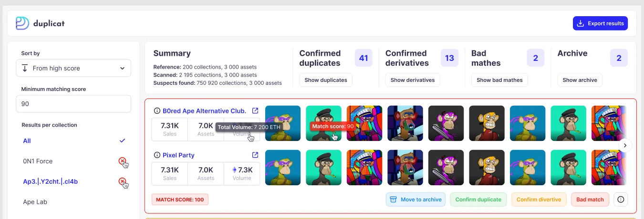
Task: Click info icon next to Bad match
Action: coord(621,199)
